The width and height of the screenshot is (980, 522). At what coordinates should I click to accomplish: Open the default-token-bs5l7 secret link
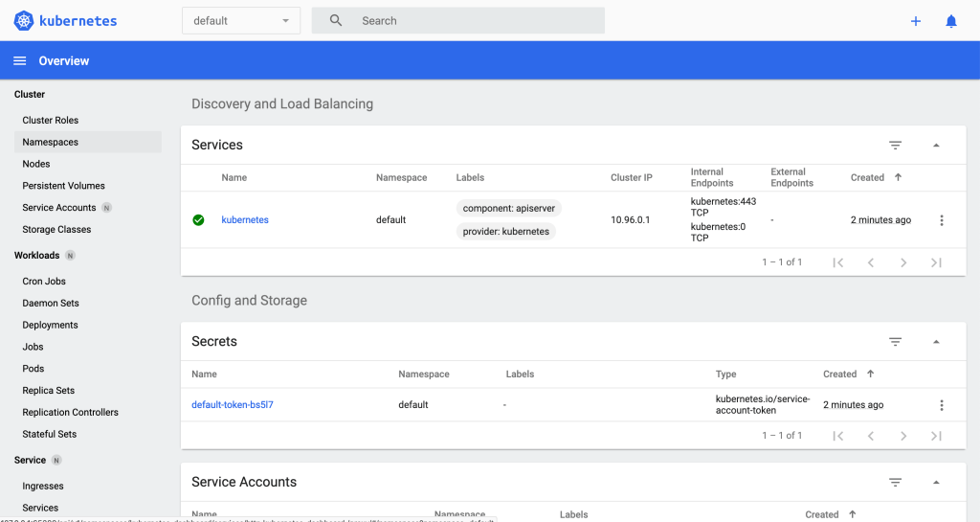[232, 405]
